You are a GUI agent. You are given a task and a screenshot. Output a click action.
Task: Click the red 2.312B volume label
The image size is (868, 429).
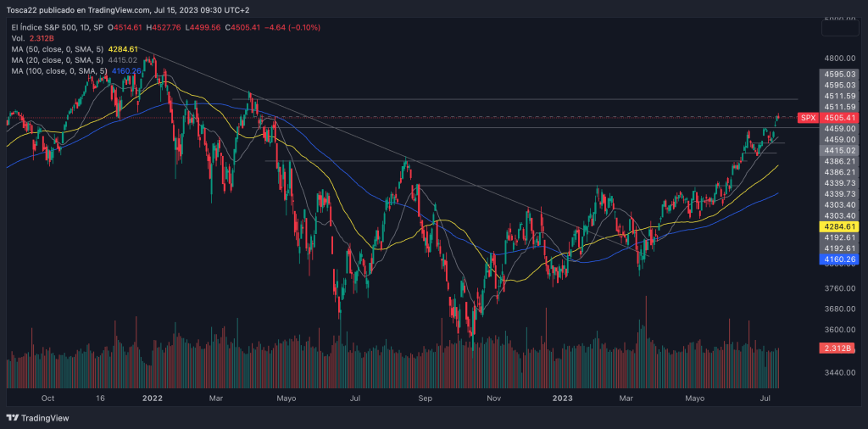(x=838, y=348)
